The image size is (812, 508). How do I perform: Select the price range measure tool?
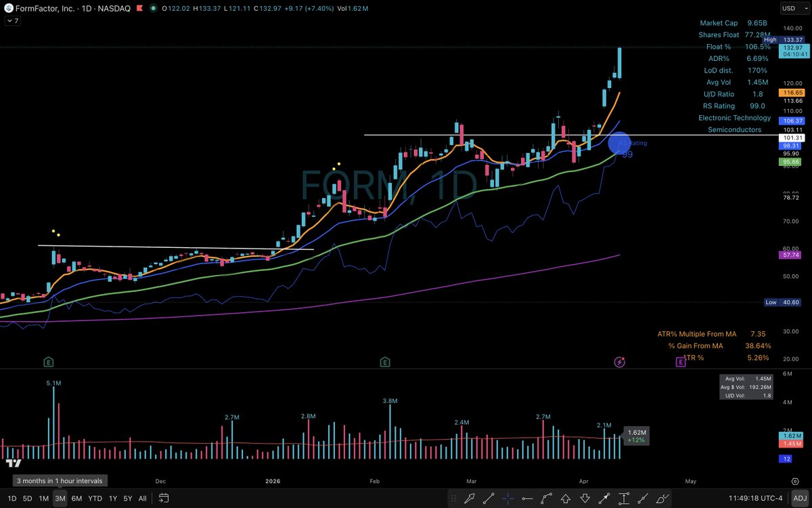[624, 499]
